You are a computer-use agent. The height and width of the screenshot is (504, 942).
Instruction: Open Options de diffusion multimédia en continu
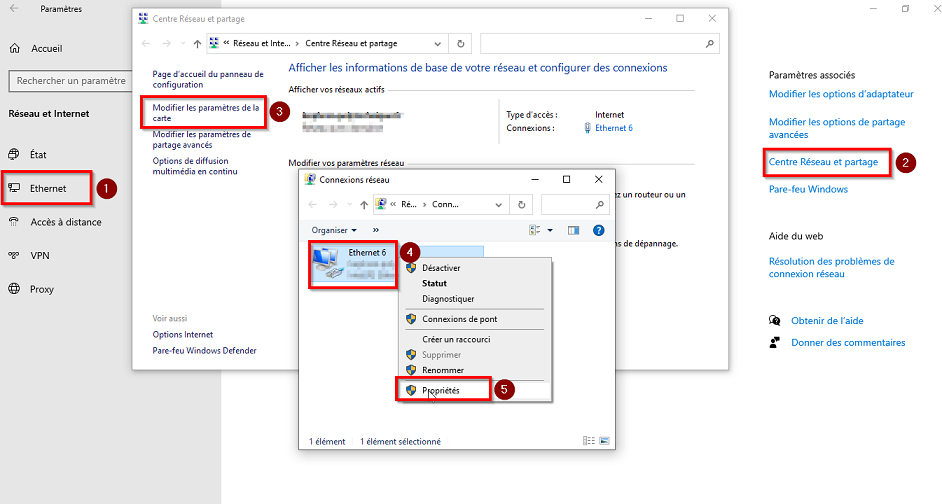(195, 166)
